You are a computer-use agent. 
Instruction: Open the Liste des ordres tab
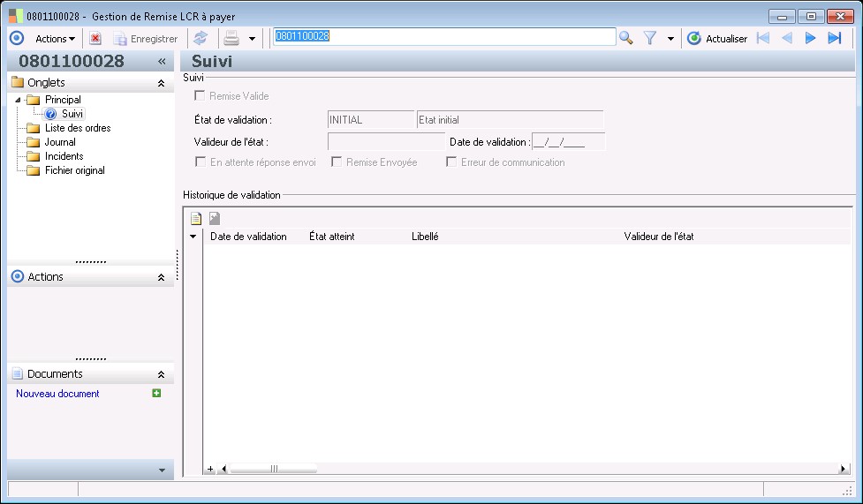coord(78,128)
